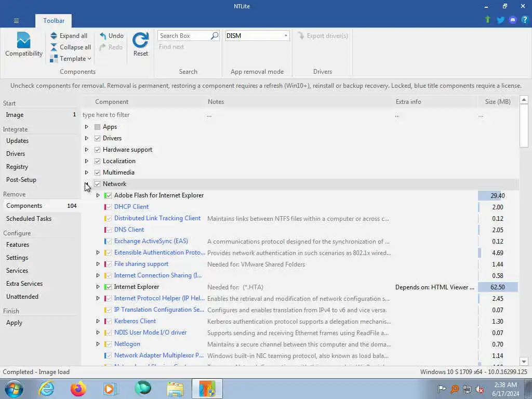Uncheck Adobe Flash for Internet Explorer
The height and width of the screenshot is (399, 532).
(x=109, y=195)
